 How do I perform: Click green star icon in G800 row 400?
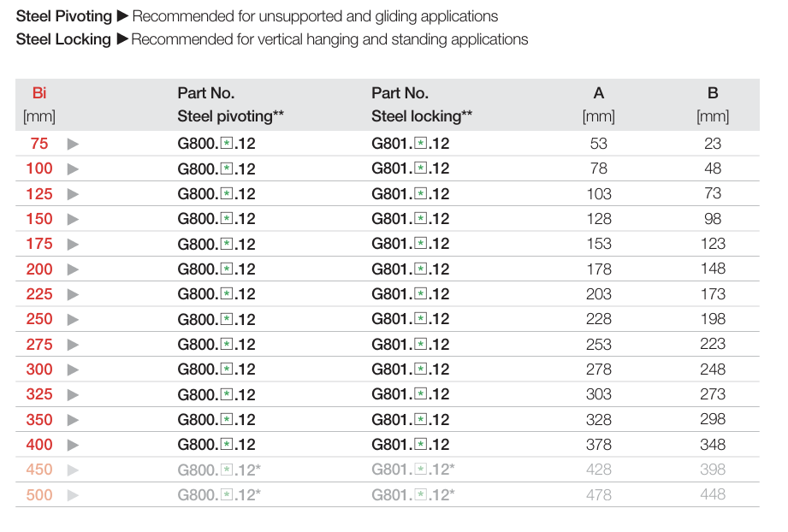[227, 445]
